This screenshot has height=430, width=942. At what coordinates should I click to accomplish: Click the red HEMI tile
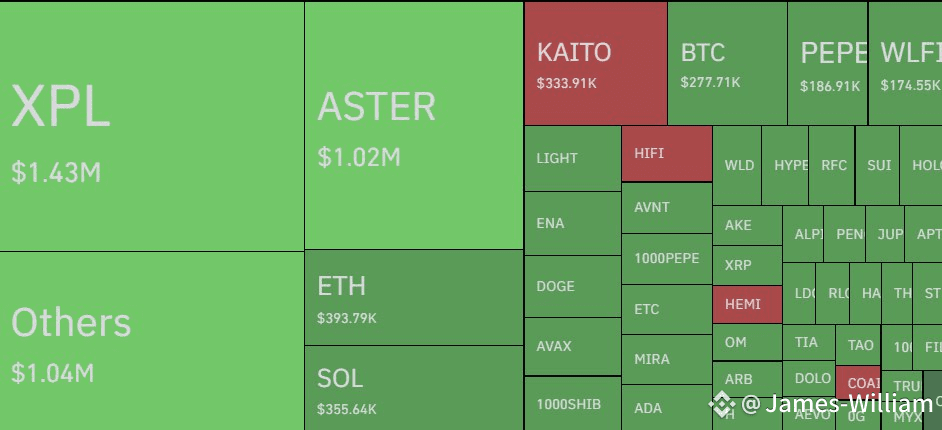coord(747,304)
